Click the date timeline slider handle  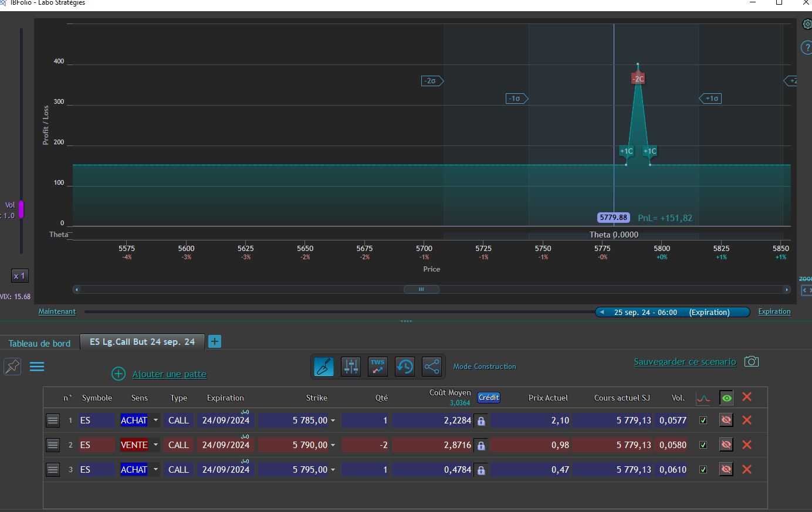(x=672, y=312)
